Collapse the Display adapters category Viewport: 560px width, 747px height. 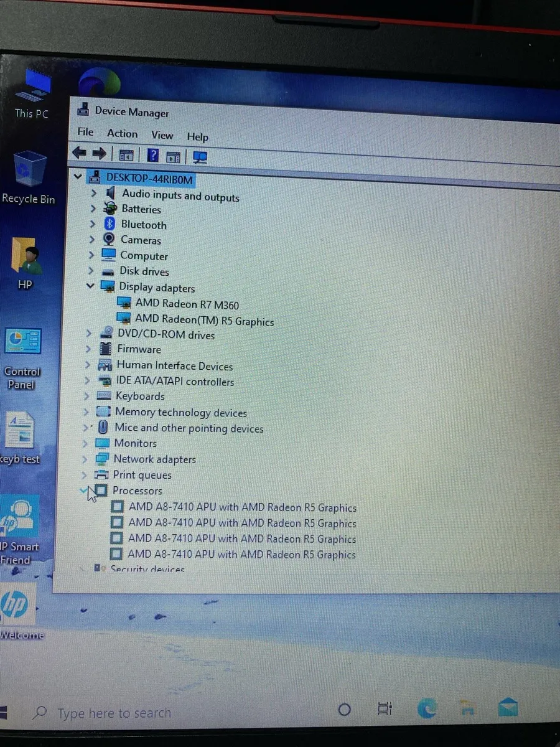click(x=90, y=286)
